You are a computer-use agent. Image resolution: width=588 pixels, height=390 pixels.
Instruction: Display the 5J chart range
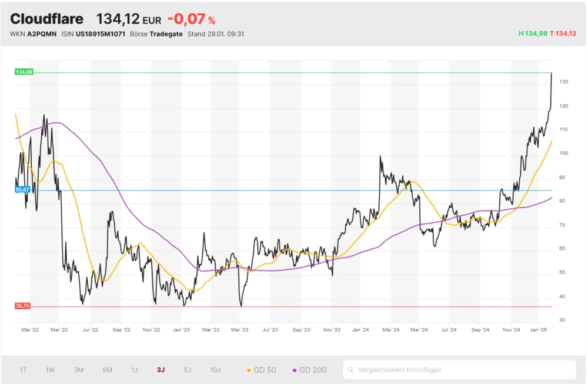click(x=188, y=370)
